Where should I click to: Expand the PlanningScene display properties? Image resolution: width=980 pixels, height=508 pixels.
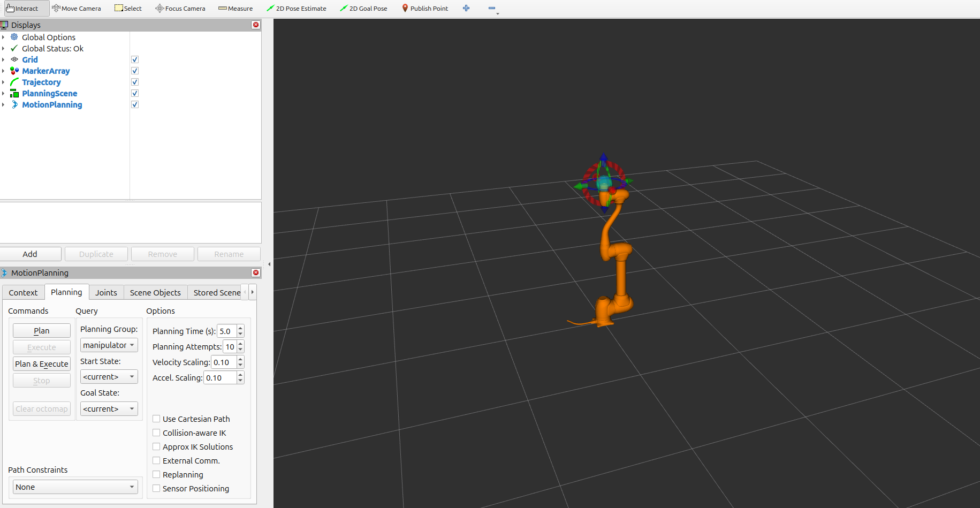(3, 93)
